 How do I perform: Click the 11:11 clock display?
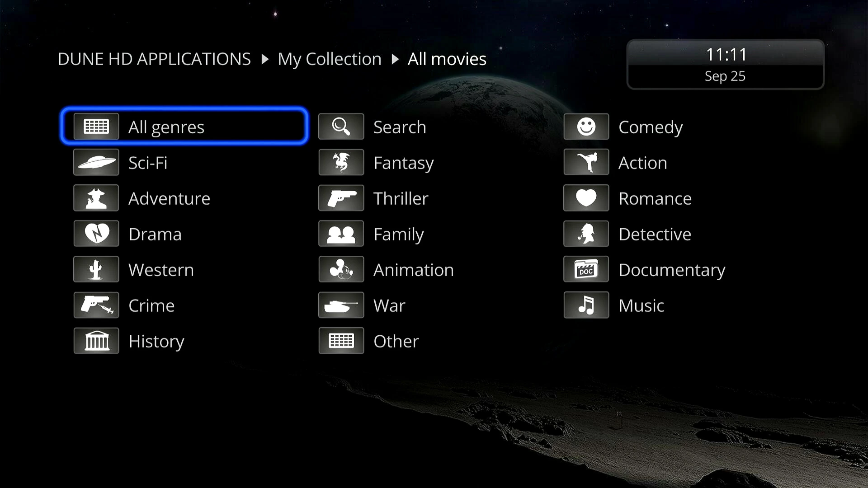(x=726, y=55)
